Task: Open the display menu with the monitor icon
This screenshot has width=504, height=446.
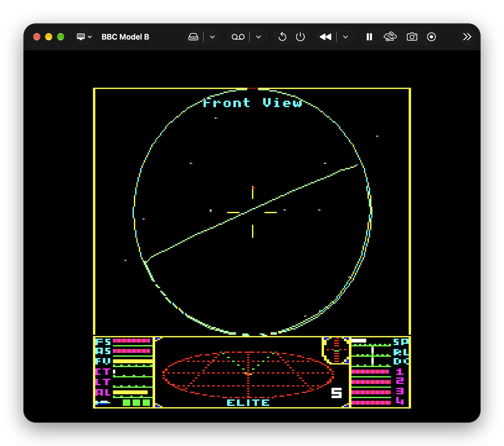Action: (84, 37)
